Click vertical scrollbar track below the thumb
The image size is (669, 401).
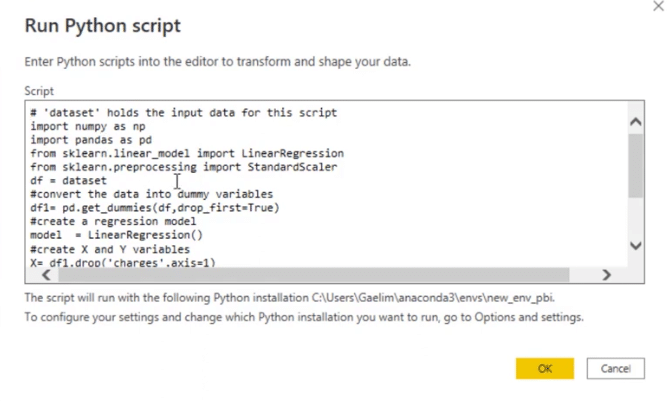[x=636, y=218]
